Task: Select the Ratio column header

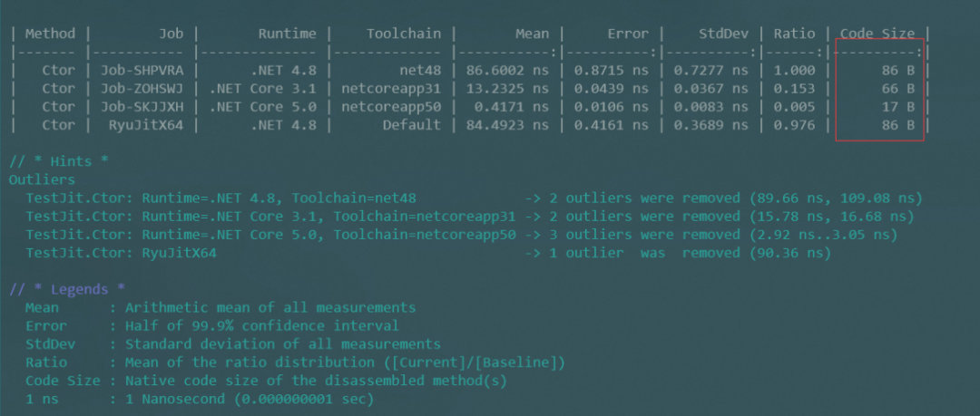Action: (x=794, y=34)
